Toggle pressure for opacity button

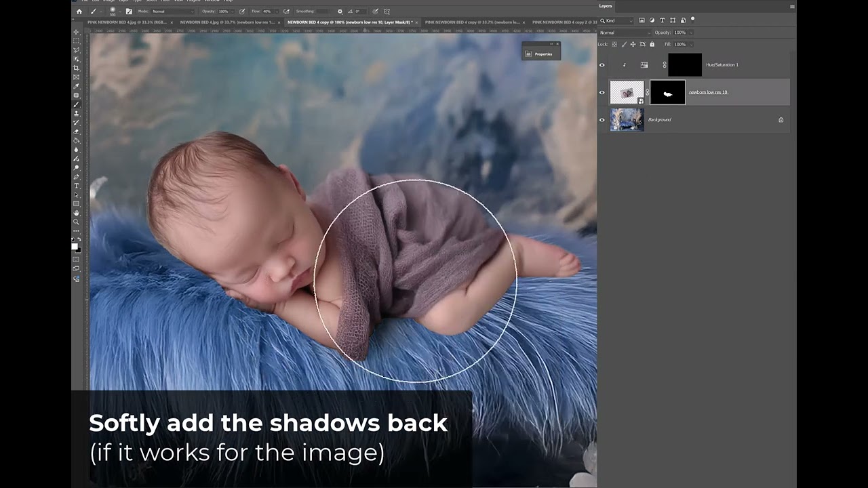(x=243, y=12)
